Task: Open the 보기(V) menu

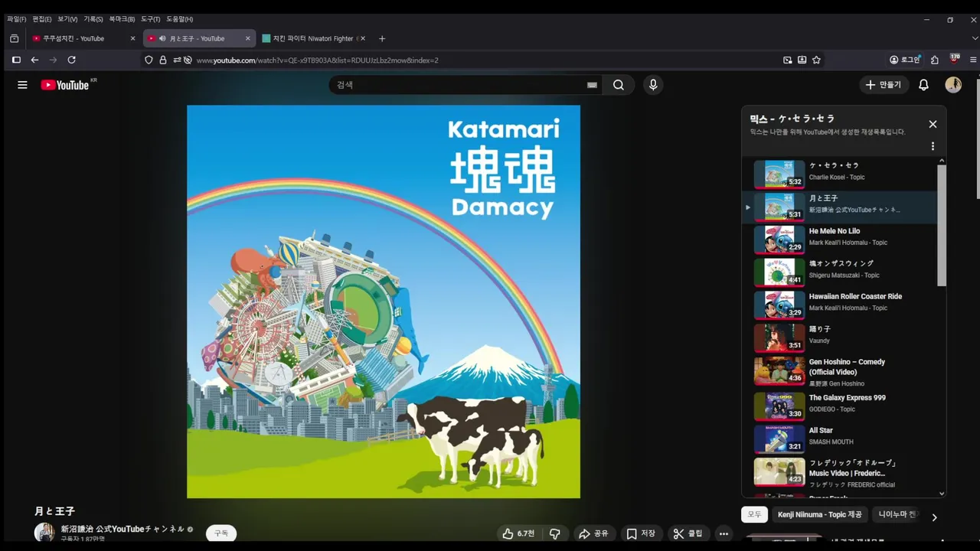Action: click(67, 19)
